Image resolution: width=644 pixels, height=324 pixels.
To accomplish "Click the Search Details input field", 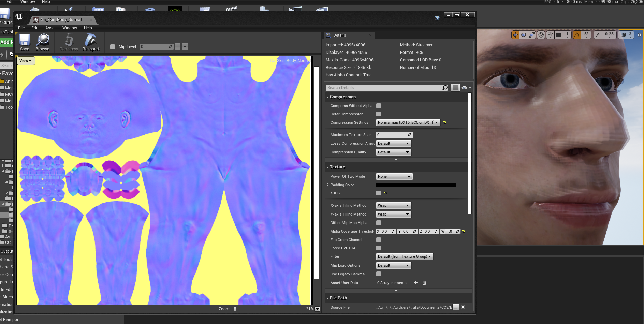I will click(x=384, y=88).
